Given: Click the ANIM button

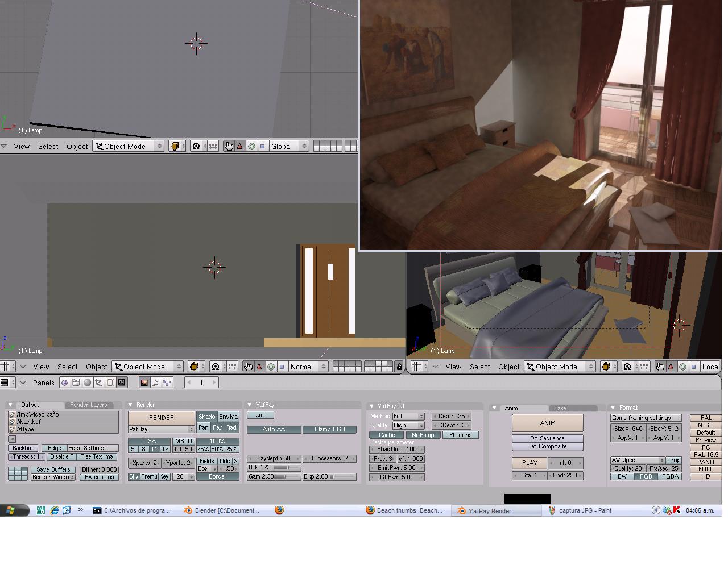Looking at the screenshot, I should point(548,423).
